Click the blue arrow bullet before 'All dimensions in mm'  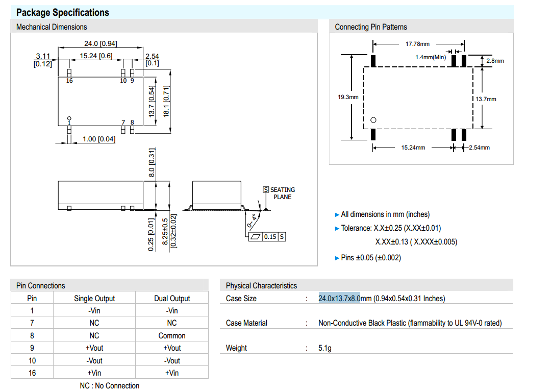point(337,214)
